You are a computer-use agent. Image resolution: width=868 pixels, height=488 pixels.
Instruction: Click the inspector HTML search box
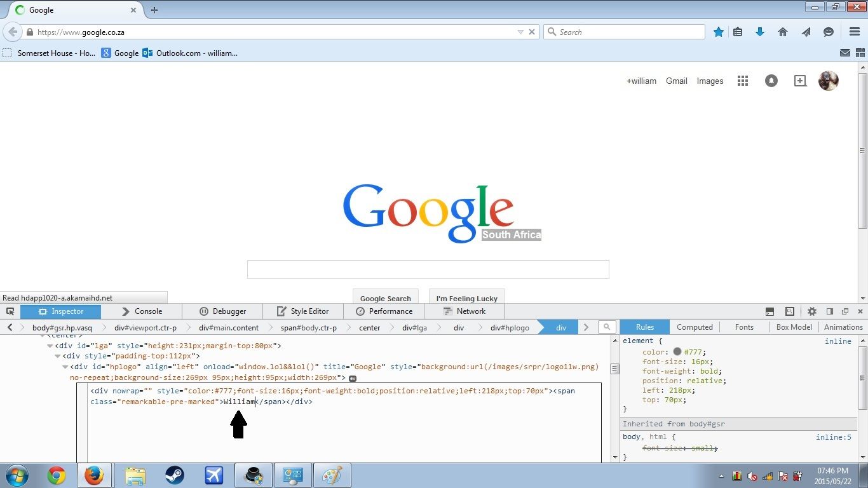[607, 327]
